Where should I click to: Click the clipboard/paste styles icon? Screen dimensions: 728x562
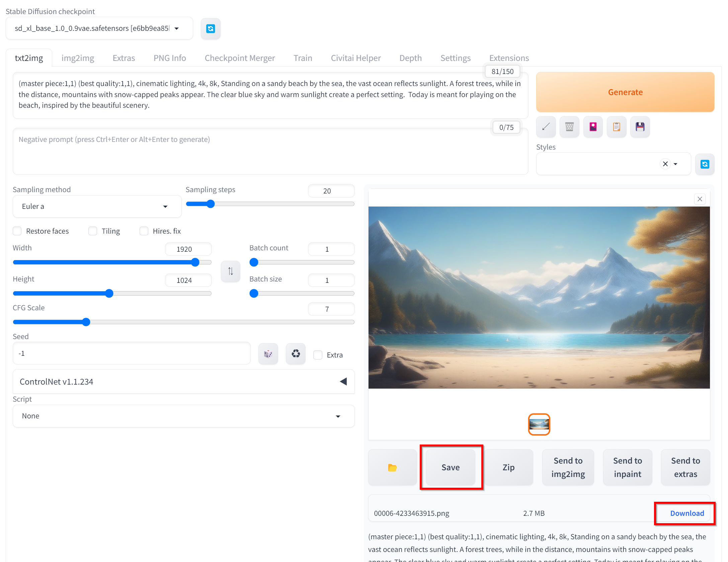coord(616,126)
